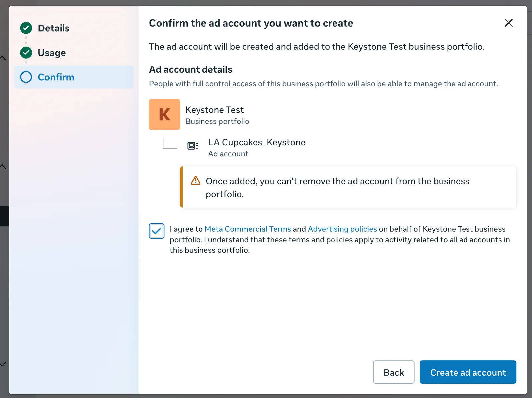Click the bottom down chevron on background page
Viewport: 532px width, 398px height.
coord(3,364)
